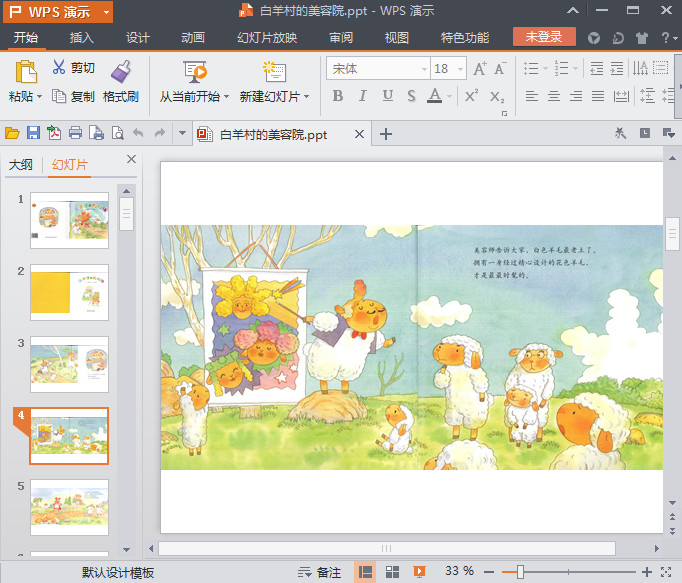This screenshot has height=583, width=682.
Task: Print the presentation icon
Action: coord(75,133)
